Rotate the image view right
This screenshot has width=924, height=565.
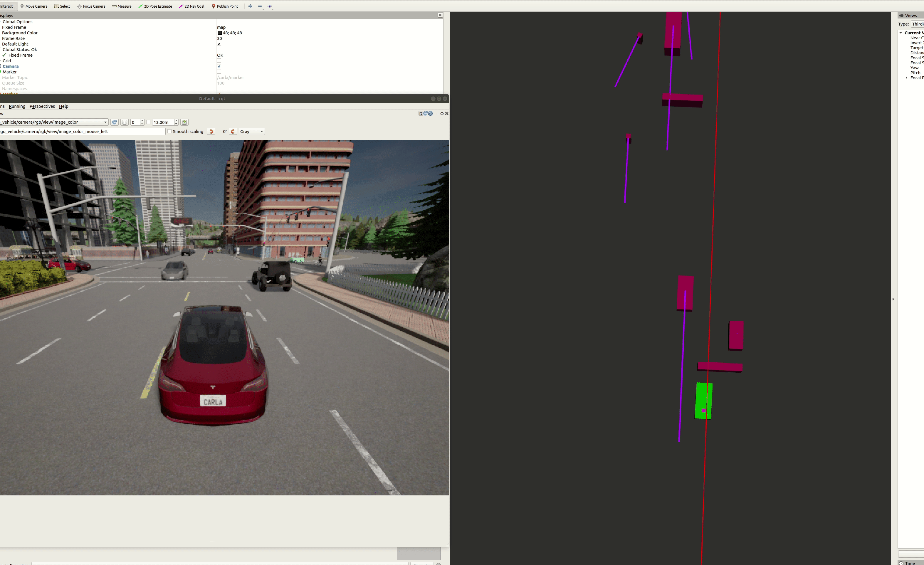[233, 132]
